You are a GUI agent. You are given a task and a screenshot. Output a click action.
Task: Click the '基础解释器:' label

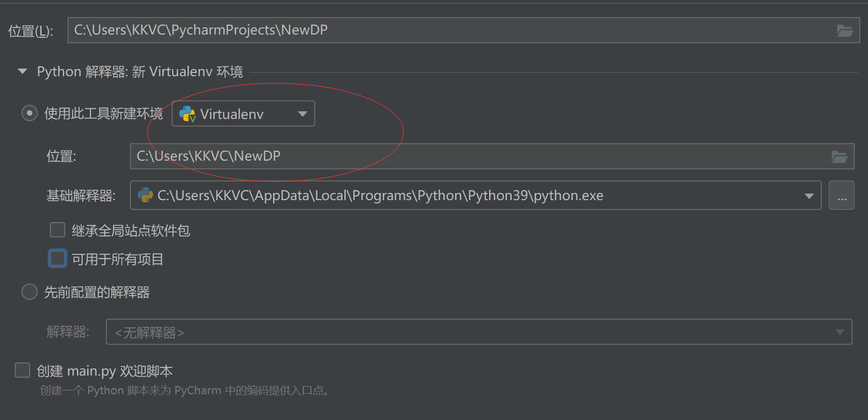81,196
